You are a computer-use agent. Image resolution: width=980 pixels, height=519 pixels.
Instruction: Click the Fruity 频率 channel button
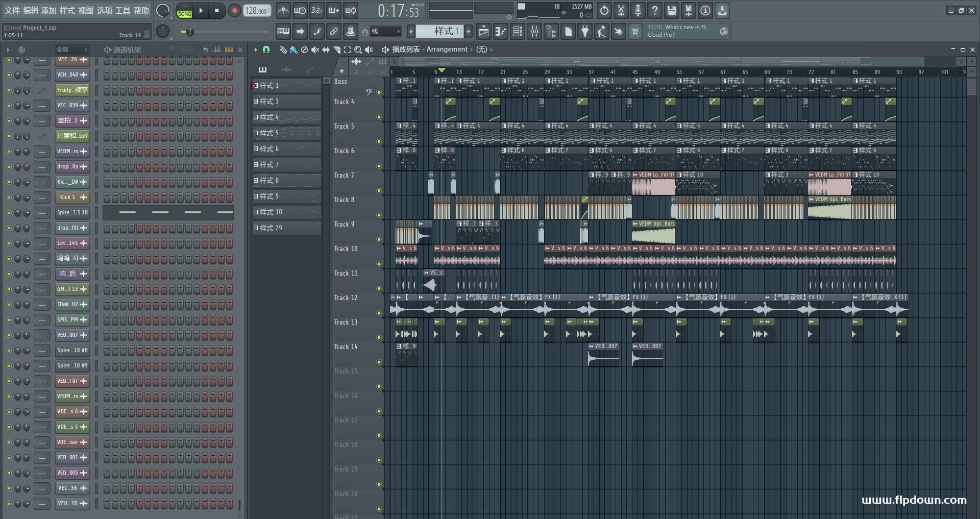pyautogui.click(x=72, y=90)
